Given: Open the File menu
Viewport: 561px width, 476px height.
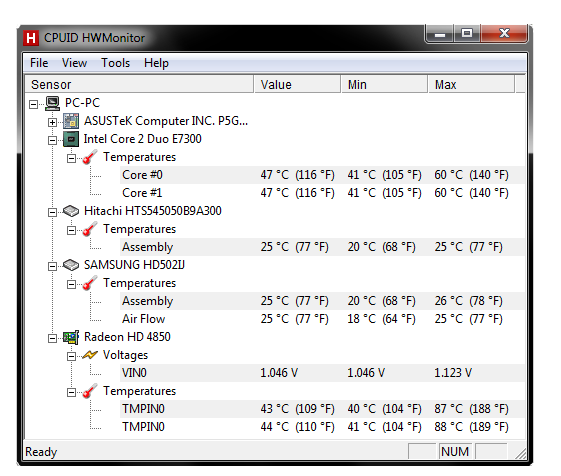Looking at the screenshot, I should (39, 63).
